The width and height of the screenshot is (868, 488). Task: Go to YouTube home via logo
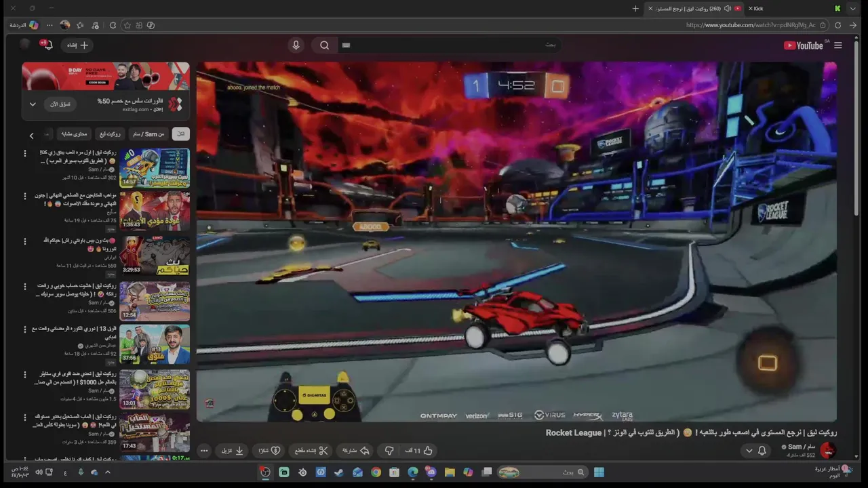coord(804,45)
